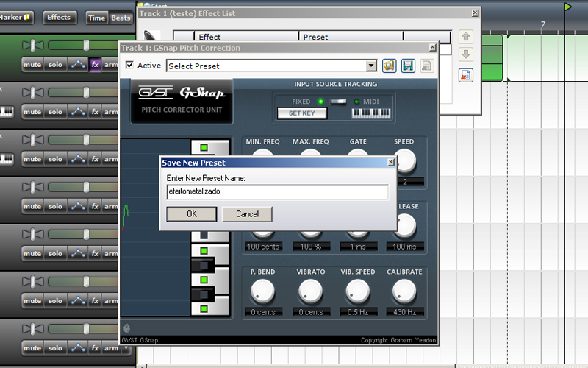Solo the first track

coord(55,65)
